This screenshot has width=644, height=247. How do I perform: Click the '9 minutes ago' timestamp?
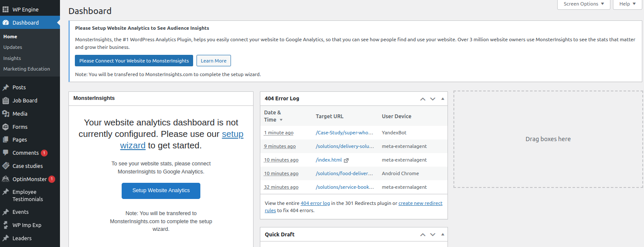point(280,146)
